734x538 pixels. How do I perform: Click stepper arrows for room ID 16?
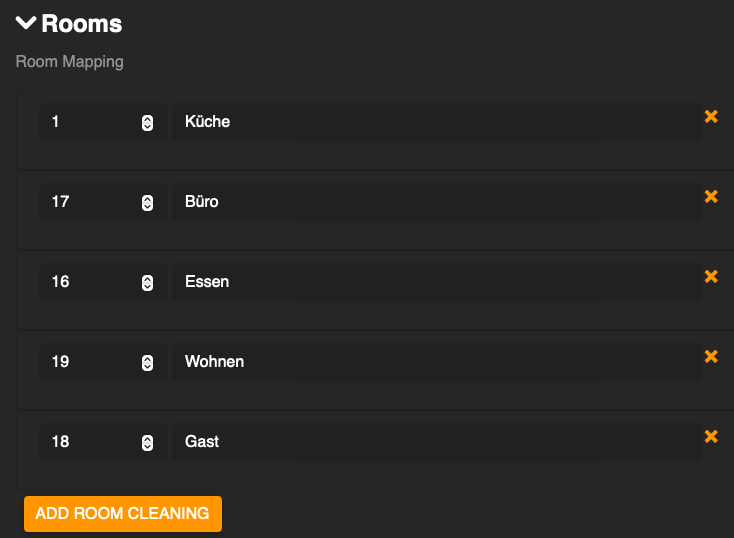[147, 282]
